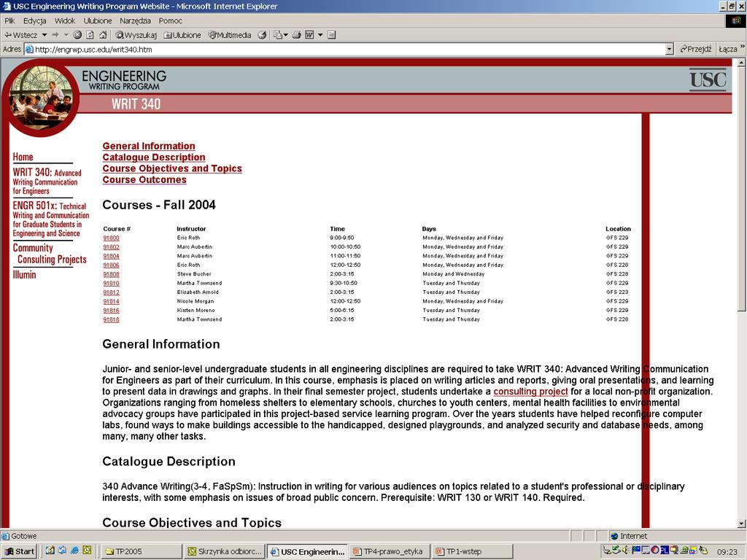Switch to TP2005 taskbar window
Image resolution: width=747 pixels, height=560 pixels.
142,551
